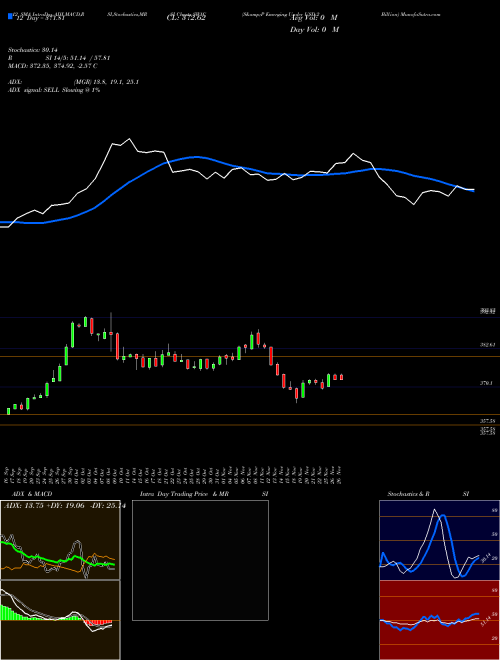500x660 pixels.
Task: Open the blue Stochastics chart thumbnail
Action: click(x=439, y=540)
